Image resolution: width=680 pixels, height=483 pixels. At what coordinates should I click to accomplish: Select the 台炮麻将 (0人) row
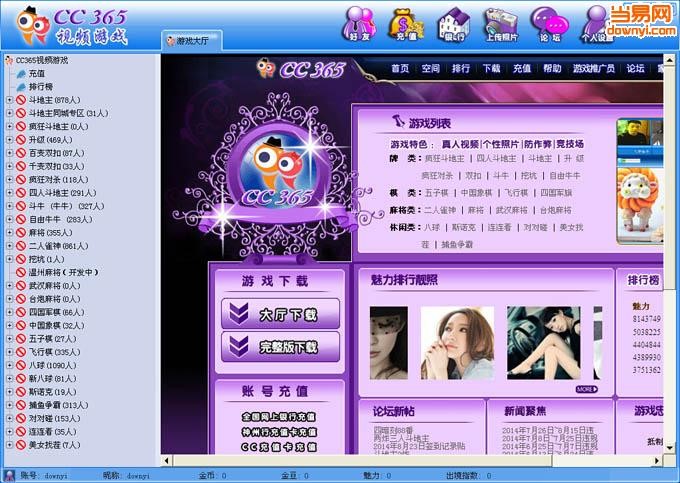[54, 299]
